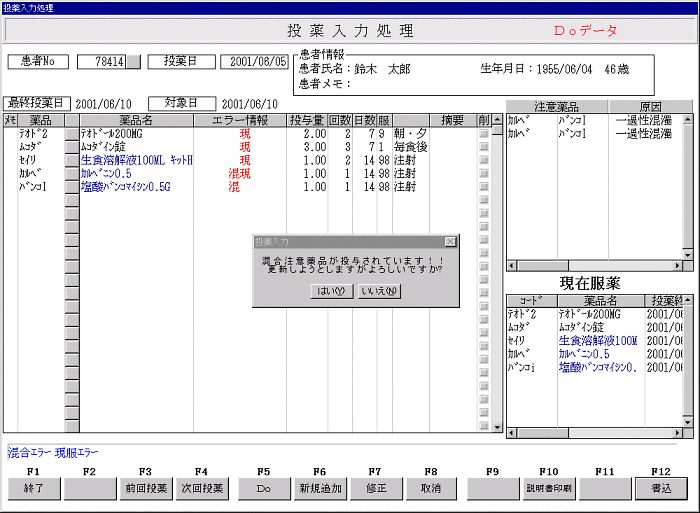700x513 pixels.
Task: Open drug lookup button beside カルベ code
Action: [x=72, y=174]
